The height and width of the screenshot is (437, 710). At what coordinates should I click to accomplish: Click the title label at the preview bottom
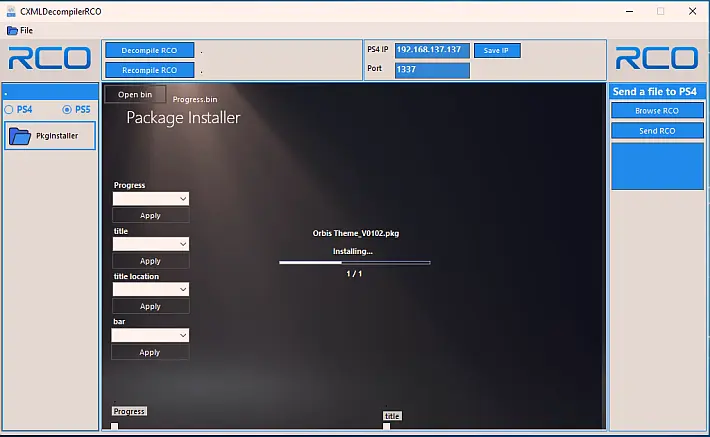tap(392, 416)
